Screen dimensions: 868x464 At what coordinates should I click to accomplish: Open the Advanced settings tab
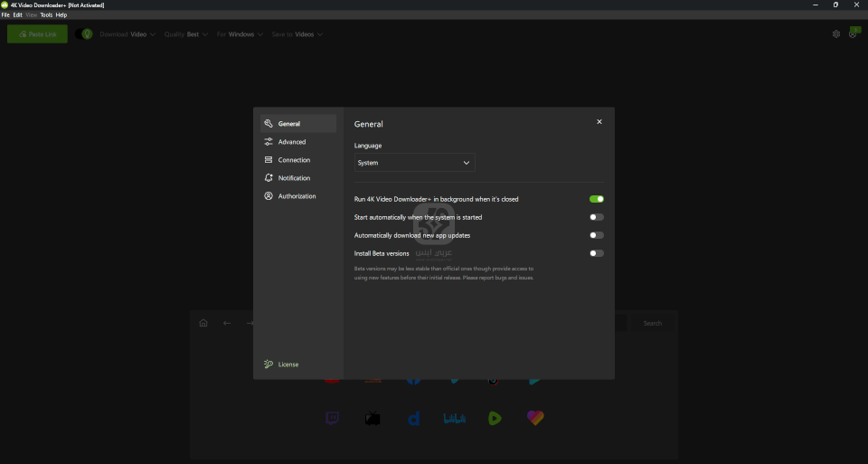297,142
